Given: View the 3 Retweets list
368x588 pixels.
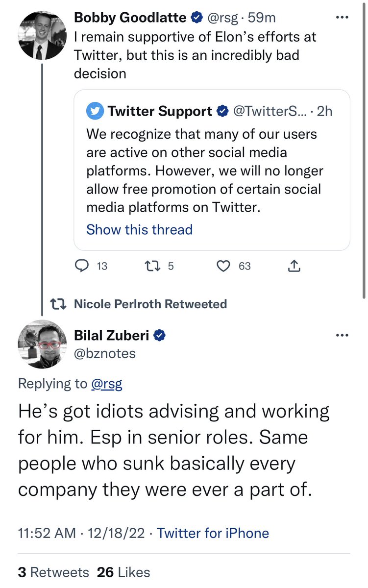Looking at the screenshot, I should coord(53,572).
